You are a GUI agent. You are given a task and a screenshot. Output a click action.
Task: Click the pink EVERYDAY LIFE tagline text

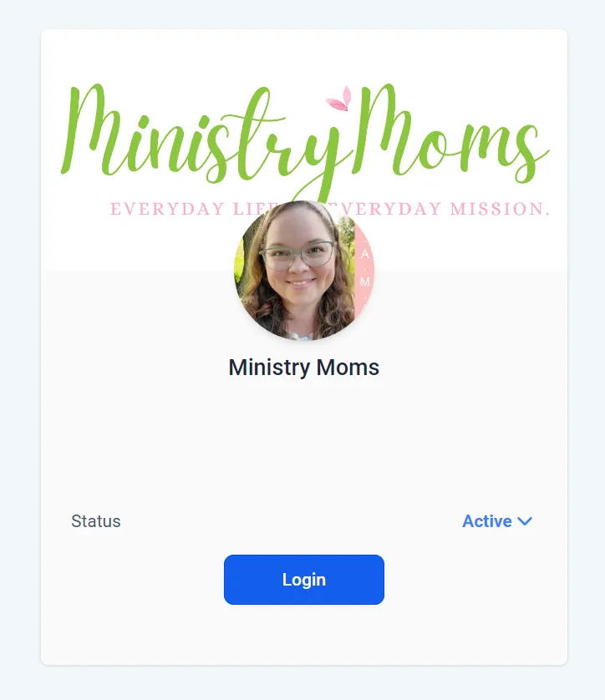194,209
